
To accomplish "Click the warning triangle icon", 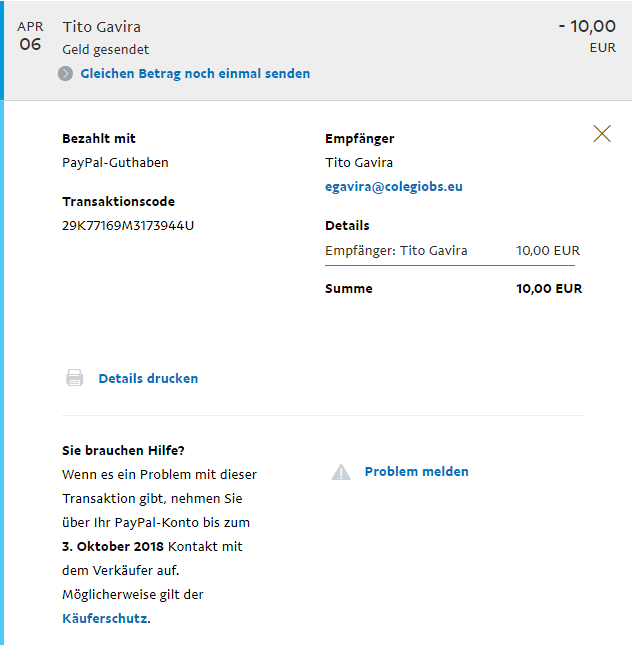I will pyautogui.click(x=341, y=472).
